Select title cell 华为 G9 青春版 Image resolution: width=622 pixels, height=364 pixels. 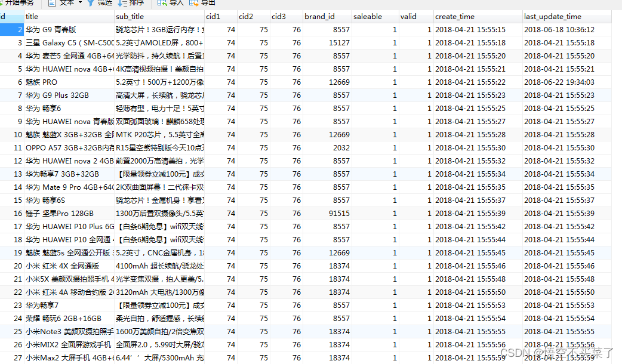coord(69,30)
